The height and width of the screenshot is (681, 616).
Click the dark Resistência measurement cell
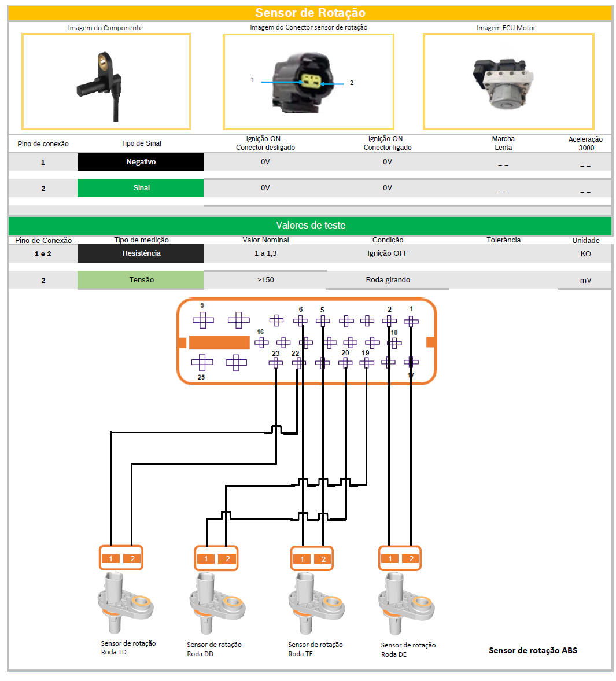(x=141, y=253)
